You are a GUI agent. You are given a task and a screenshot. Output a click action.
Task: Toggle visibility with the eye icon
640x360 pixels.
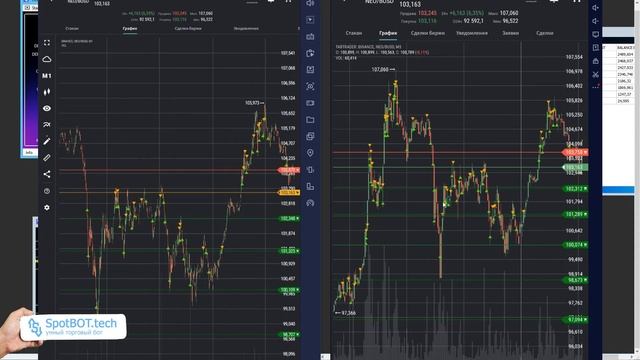pyautogui.click(x=47, y=108)
